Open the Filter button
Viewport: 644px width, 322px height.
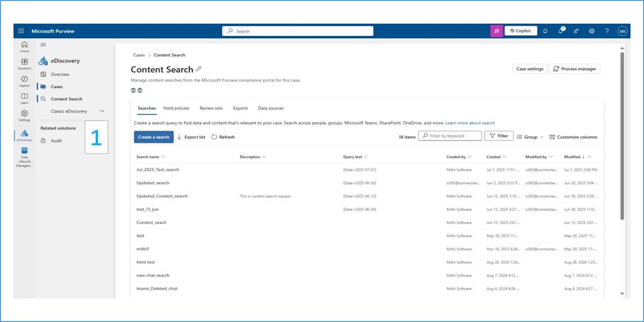click(499, 136)
